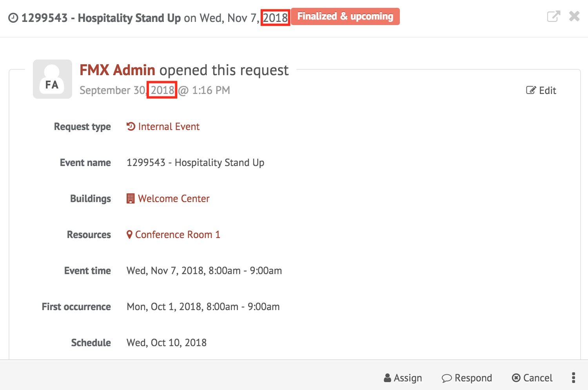Open the Internal Event request type link
Screen dimensions: 588x390
click(x=169, y=126)
